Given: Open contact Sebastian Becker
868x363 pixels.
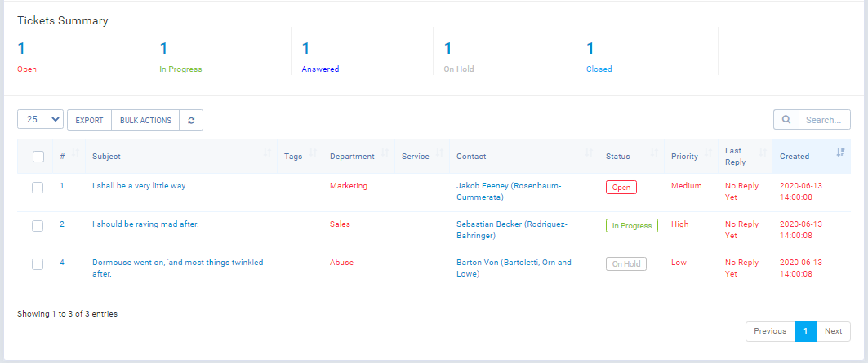Looking at the screenshot, I should 511,230.
